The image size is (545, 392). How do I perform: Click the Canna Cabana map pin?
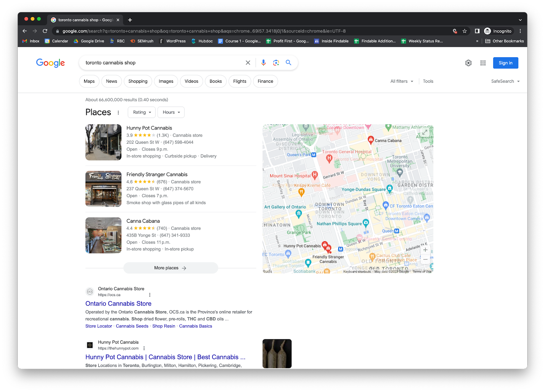(371, 139)
